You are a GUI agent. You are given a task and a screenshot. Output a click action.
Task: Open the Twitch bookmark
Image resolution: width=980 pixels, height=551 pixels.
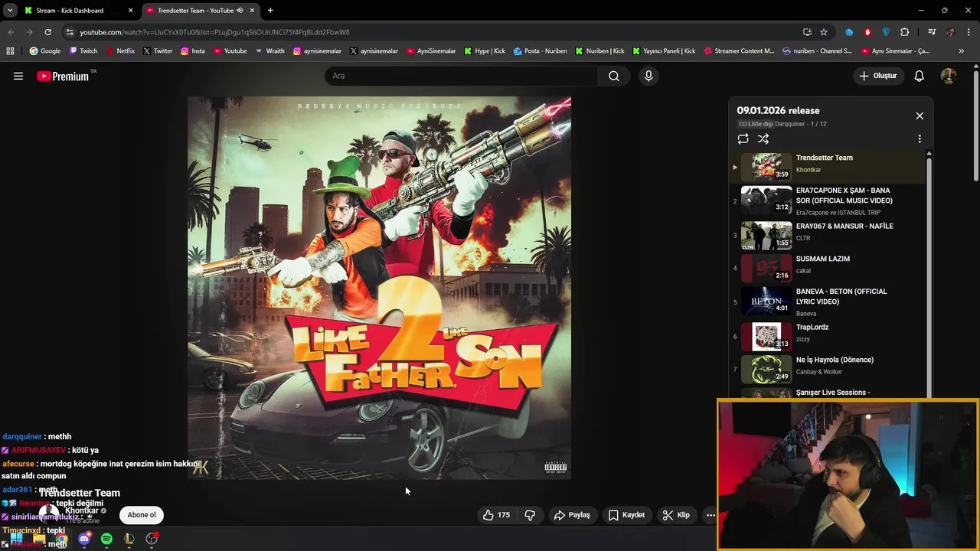point(83,51)
